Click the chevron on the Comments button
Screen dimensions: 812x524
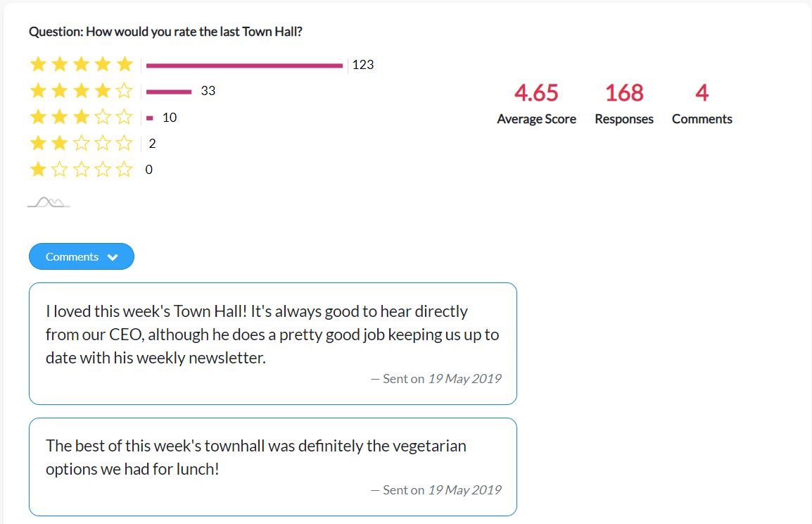113,257
